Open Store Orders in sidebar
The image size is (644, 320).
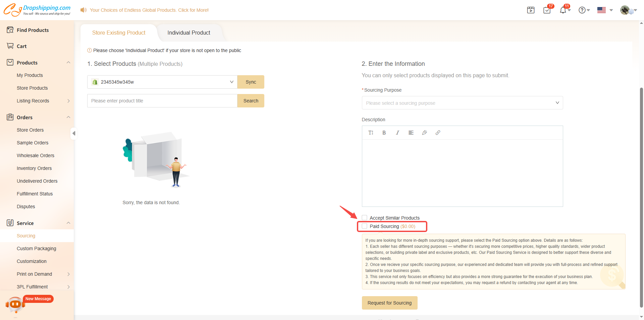[x=30, y=130]
